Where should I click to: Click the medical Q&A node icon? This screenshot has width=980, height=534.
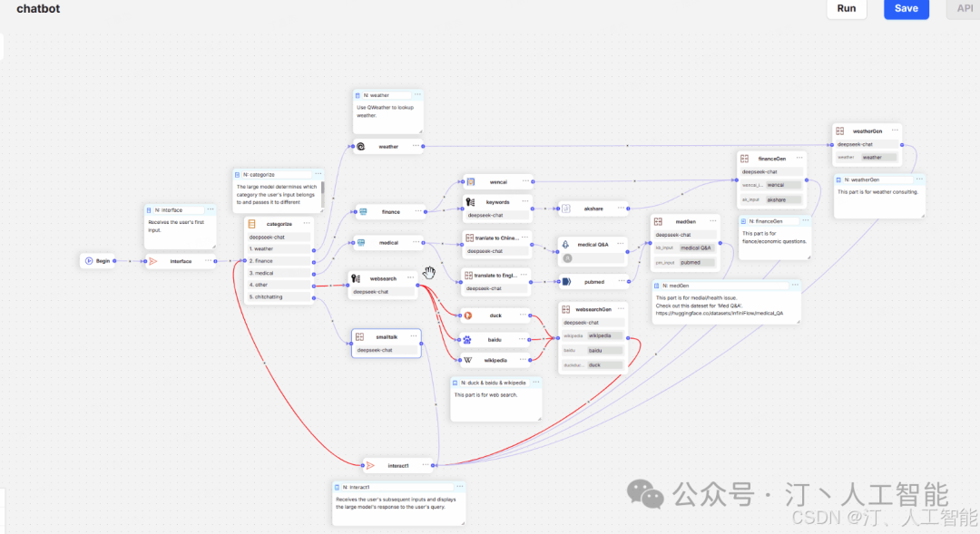[x=565, y=244]
